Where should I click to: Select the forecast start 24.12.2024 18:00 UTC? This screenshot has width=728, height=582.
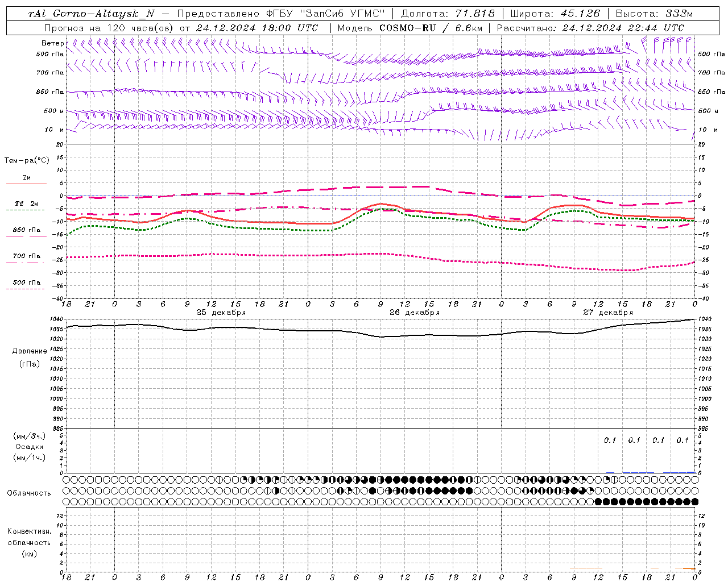pyautogui.click(x=257, y=28)
